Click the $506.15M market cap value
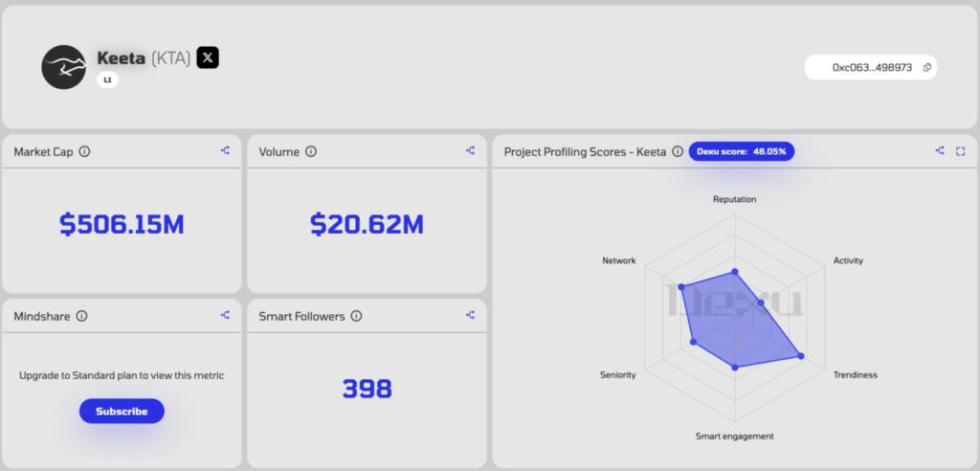 pos(122,225)
